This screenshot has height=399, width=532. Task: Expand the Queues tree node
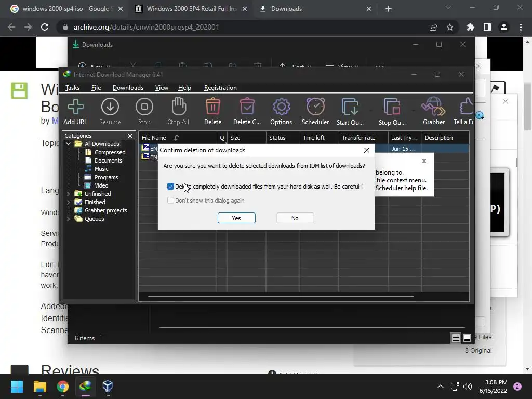[x=68, y=219]
